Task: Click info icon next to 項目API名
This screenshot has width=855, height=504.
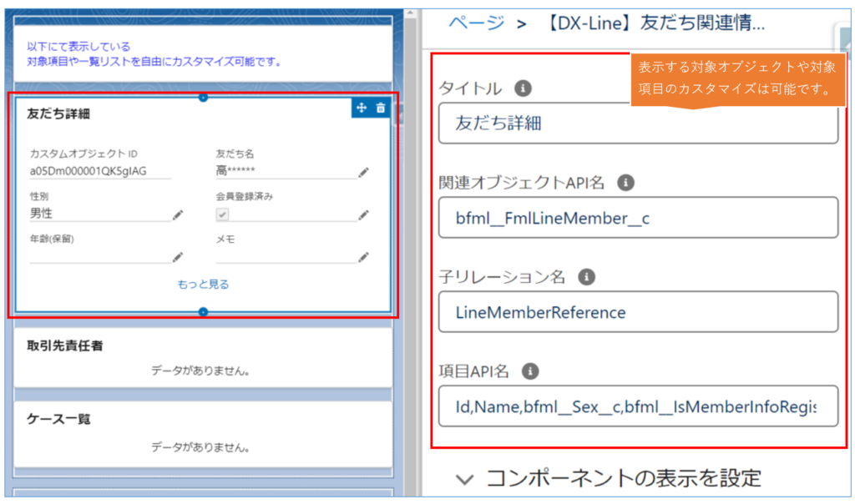Action: (x=529, y=371)
